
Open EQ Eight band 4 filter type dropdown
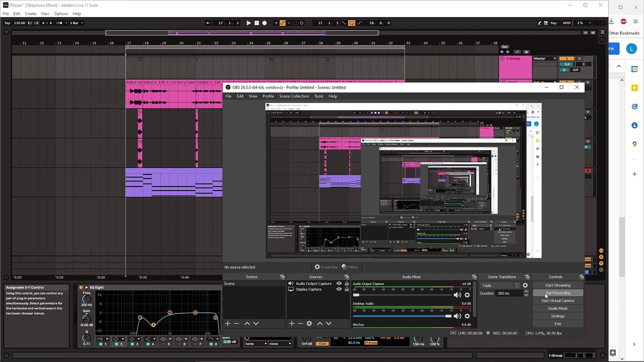pos(150,339)
